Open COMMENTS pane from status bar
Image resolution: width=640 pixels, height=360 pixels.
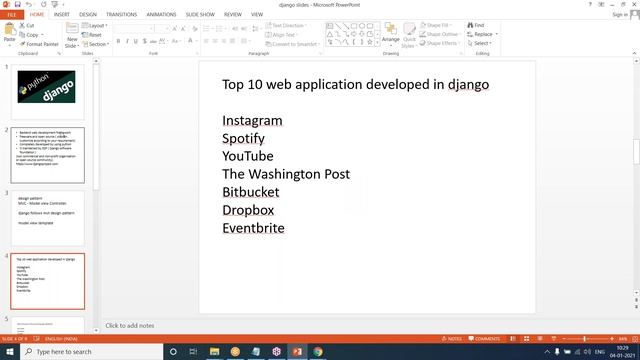(484, 339)
